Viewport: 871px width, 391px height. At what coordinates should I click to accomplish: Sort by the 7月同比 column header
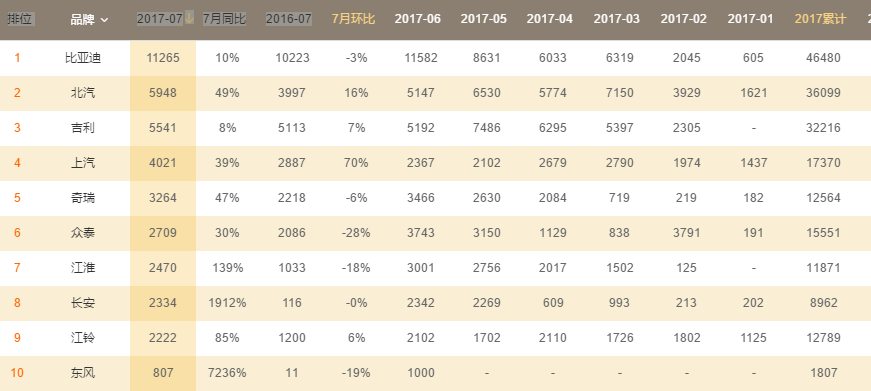(x=224, y=19)
